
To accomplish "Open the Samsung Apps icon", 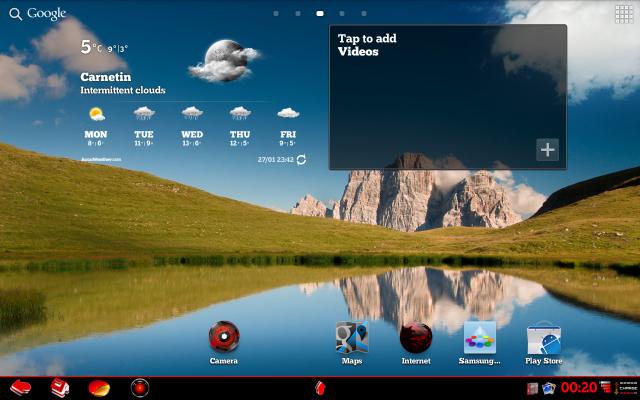I will (479, 340).
